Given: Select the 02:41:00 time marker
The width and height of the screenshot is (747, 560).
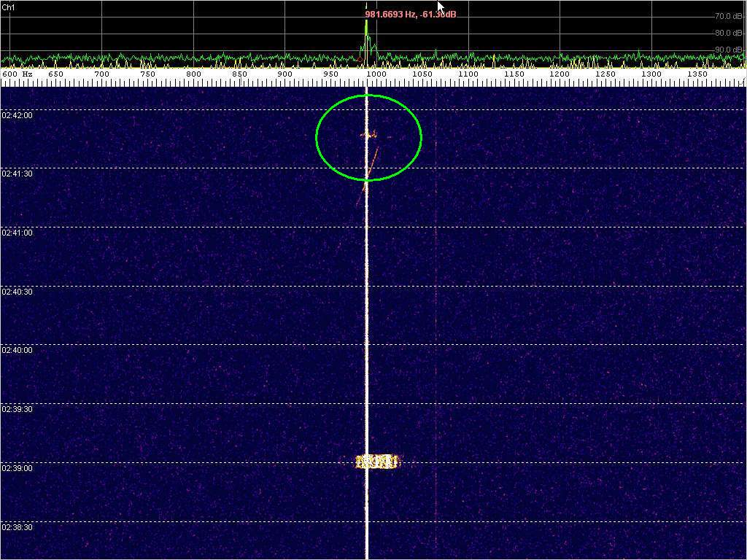Looking at the screenshot, I should tap(17, 233).
